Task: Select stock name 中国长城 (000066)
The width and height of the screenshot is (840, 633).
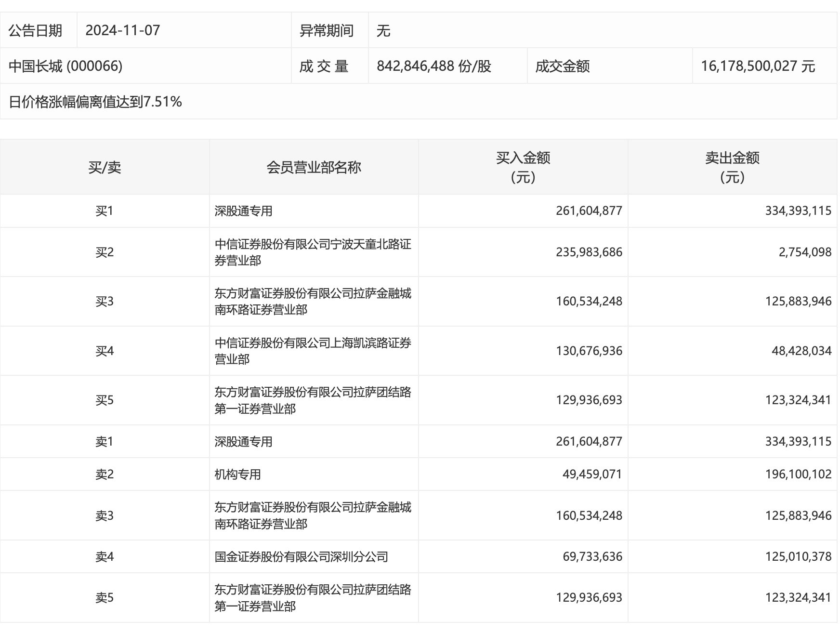Action: pos(66,66)
